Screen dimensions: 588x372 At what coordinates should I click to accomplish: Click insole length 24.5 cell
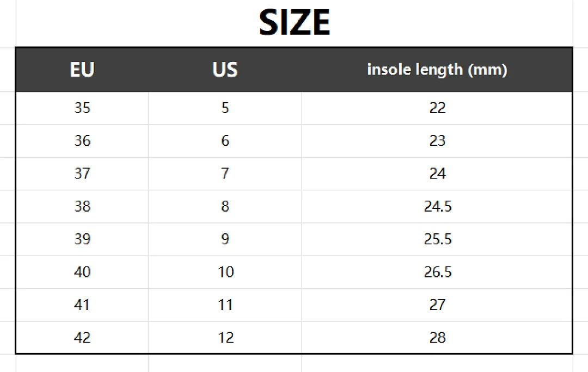click(x=437, y=207)
